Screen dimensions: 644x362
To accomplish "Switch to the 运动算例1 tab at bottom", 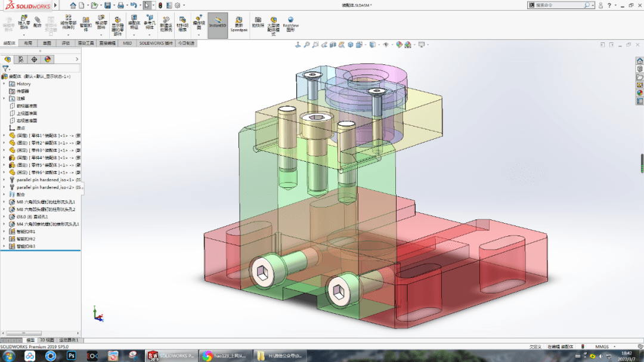I will tap(69, 339).
